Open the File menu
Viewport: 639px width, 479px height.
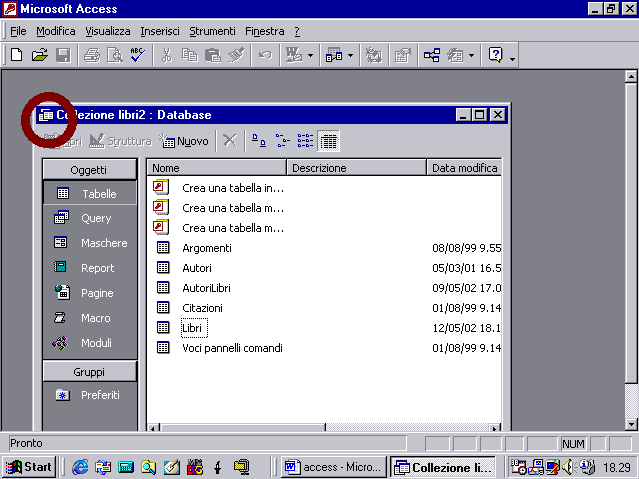(x=18, y=31)
